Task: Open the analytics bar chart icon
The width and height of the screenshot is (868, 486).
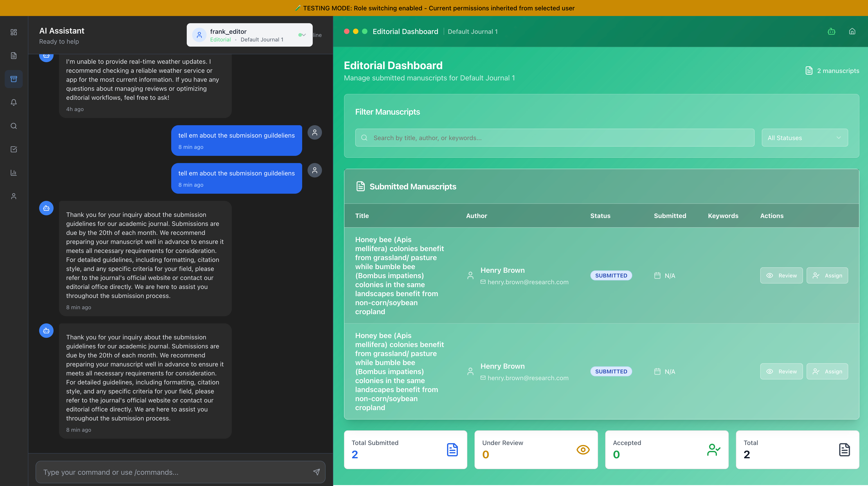Action: click(14, 173)
